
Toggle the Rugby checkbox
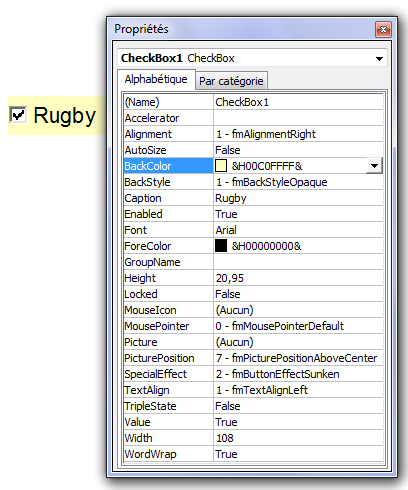pyautogui.click(x=18, y=115)
